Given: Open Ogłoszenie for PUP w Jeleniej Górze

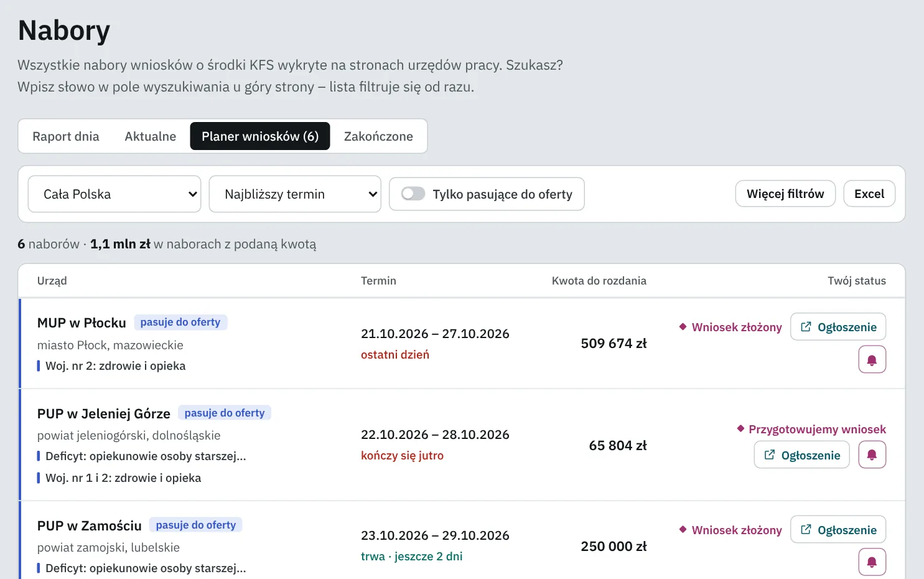Looking at the screenshot, I should (802, 455).
